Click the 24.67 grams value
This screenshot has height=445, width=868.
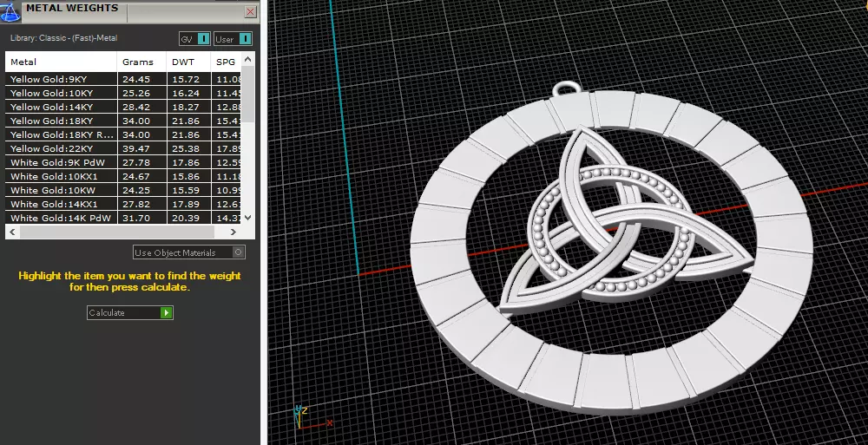point(136,176)
